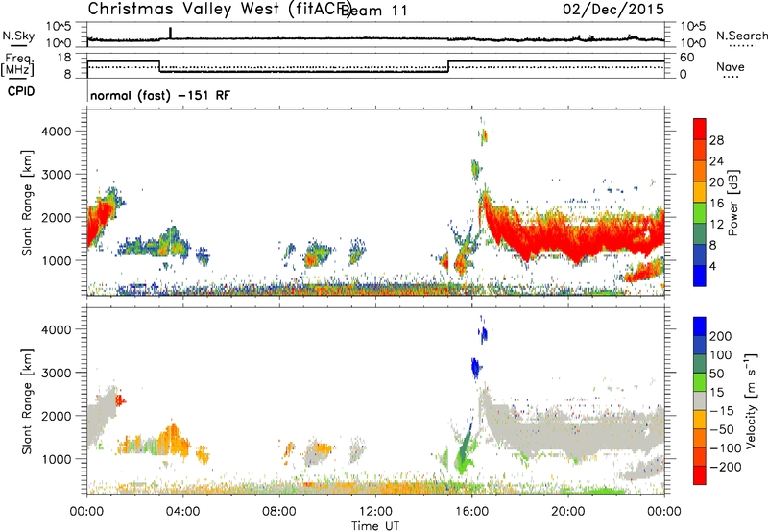
Task: Click the frequency step-up at 15:00 in the frequency plot
Action: [x=448, y=66]
